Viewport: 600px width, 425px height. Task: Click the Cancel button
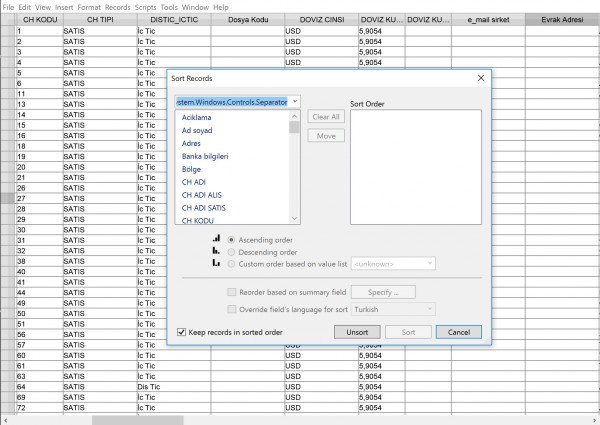(x=458, y=332)
